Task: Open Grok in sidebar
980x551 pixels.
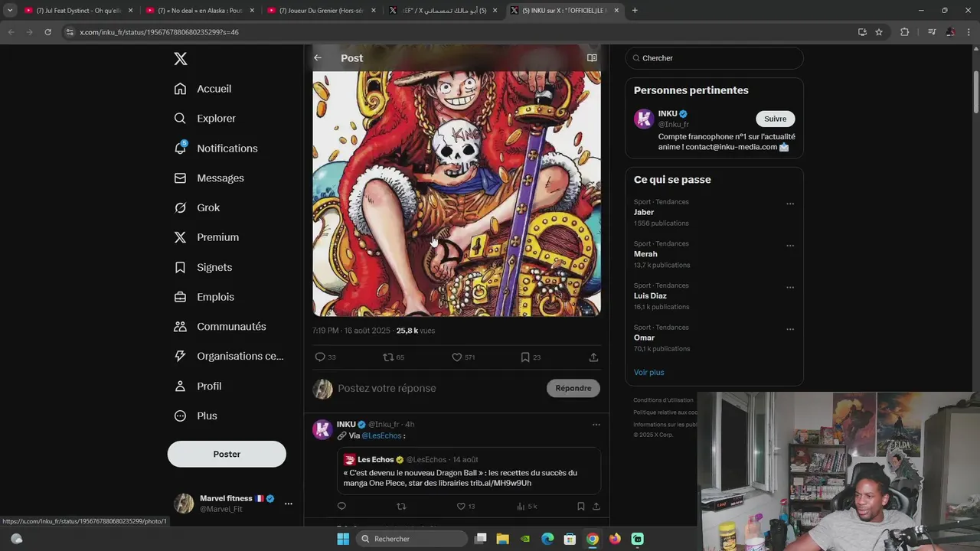Action: click(x=197, y=207)
